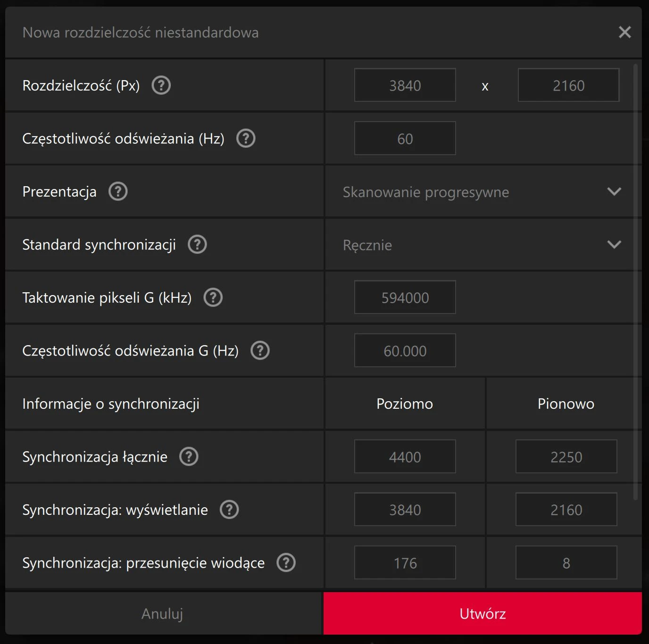
Task: Click the pixel clock field 594000
Action: [405, 297]
